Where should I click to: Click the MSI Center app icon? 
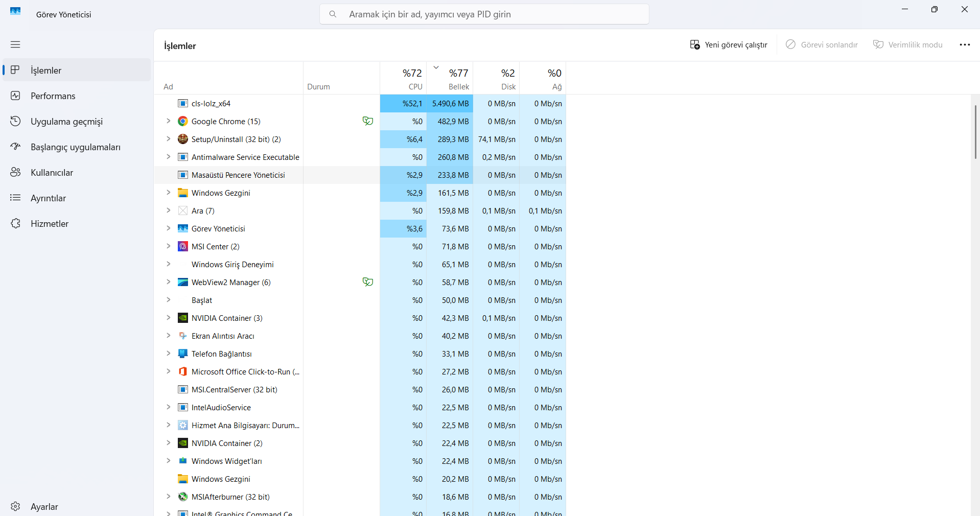coord(182,246)
